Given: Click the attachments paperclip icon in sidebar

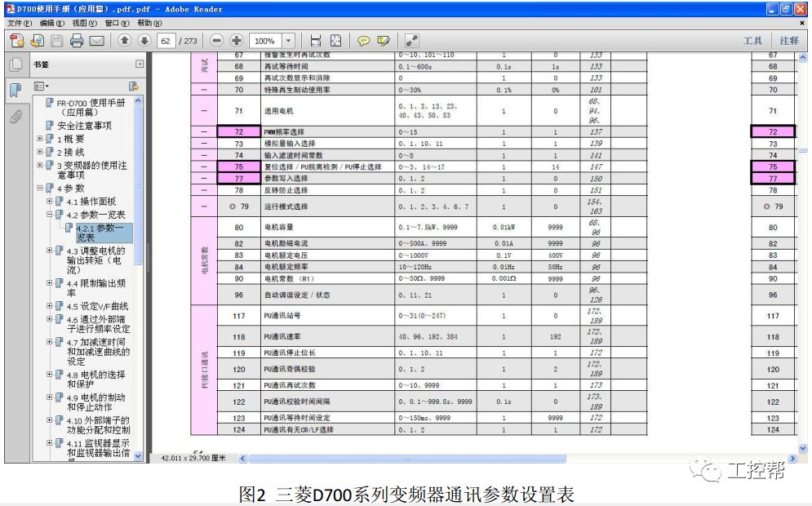Looking at the screenshot, I should click(15, 117).
